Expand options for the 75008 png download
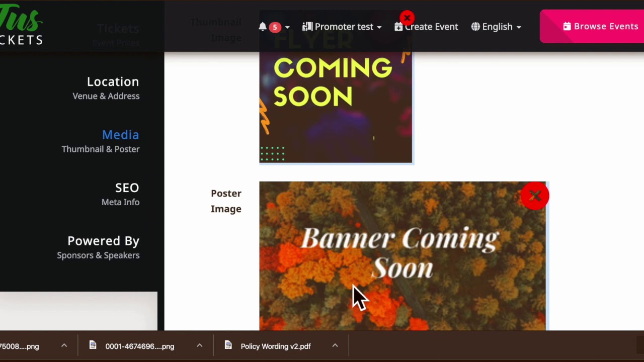Viewport: 644px width, 362px height. tap(64, 345)
